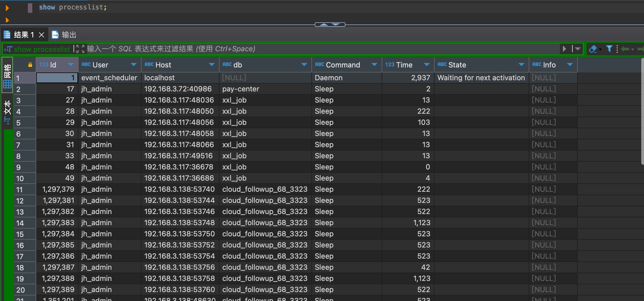Screen dimensions: 644x301
Task: Switch to 文本 text view mode
Action: coord(8,111)
